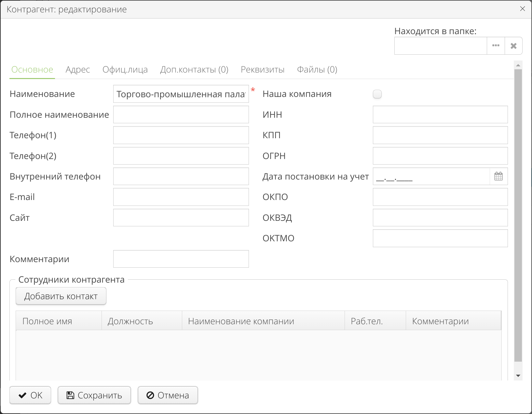Open the Реквизиты tab
The image size is (532, 414).
263,69
